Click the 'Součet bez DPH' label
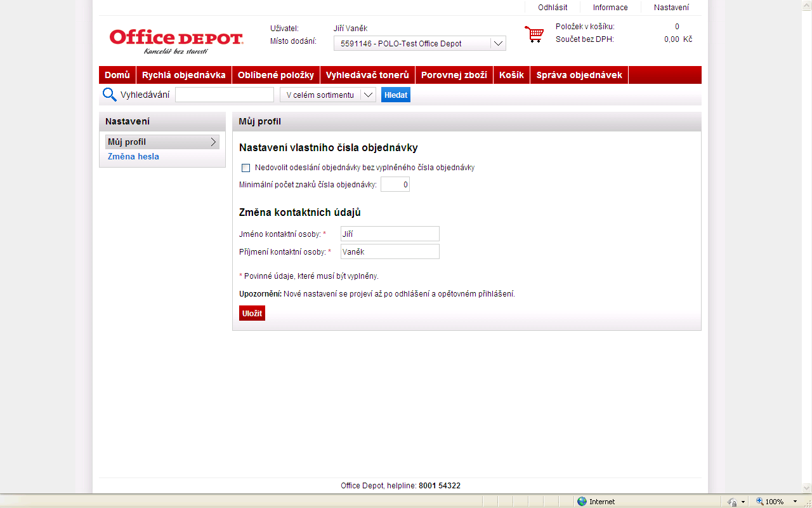The image size is (812, 508). tap(585, 39)
